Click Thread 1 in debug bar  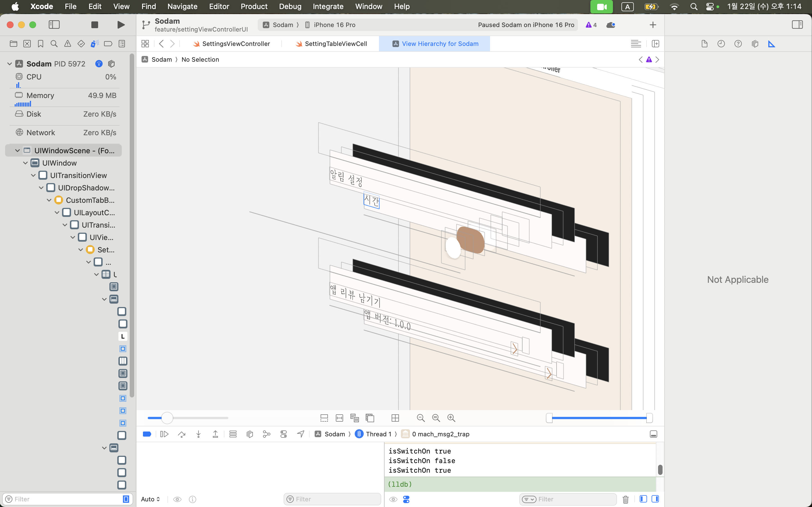pos(378,434)
